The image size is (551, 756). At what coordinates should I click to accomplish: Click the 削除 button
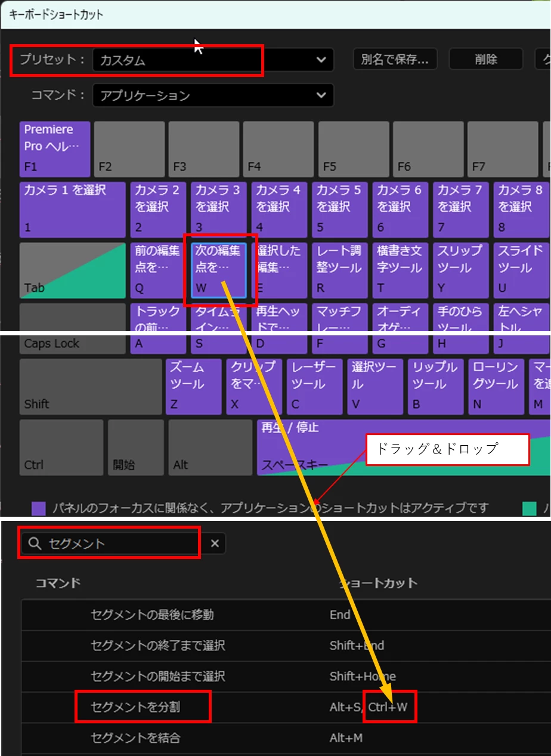(x=486, y=59)
